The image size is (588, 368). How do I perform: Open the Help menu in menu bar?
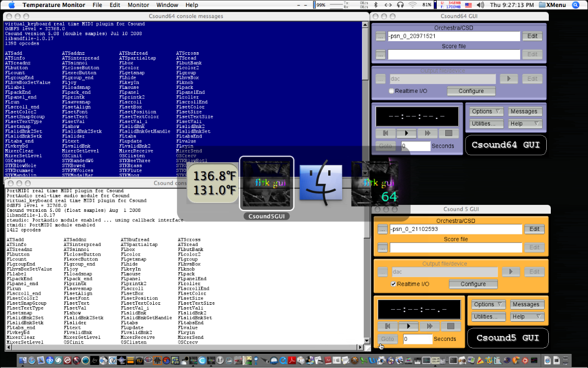[191, 5]
